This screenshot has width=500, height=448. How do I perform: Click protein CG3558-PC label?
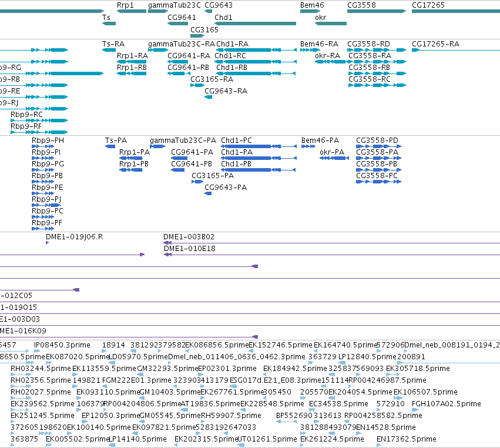(377, 176)
